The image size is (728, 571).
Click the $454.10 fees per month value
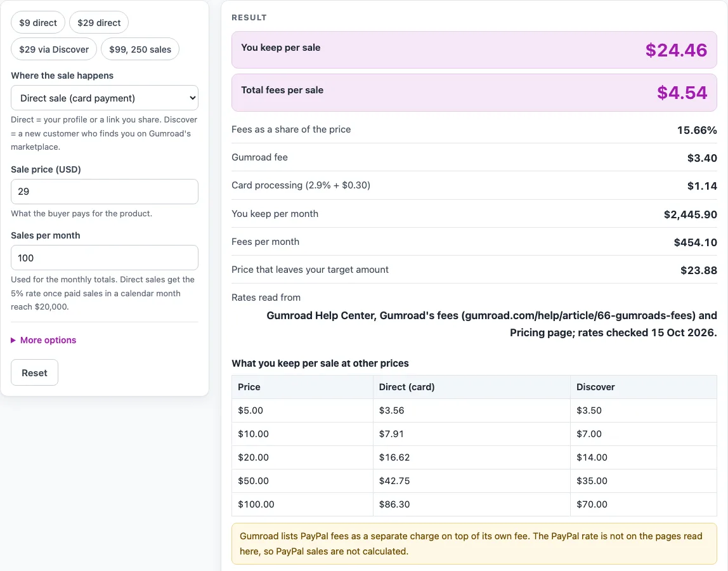click(x=696, y=242)
